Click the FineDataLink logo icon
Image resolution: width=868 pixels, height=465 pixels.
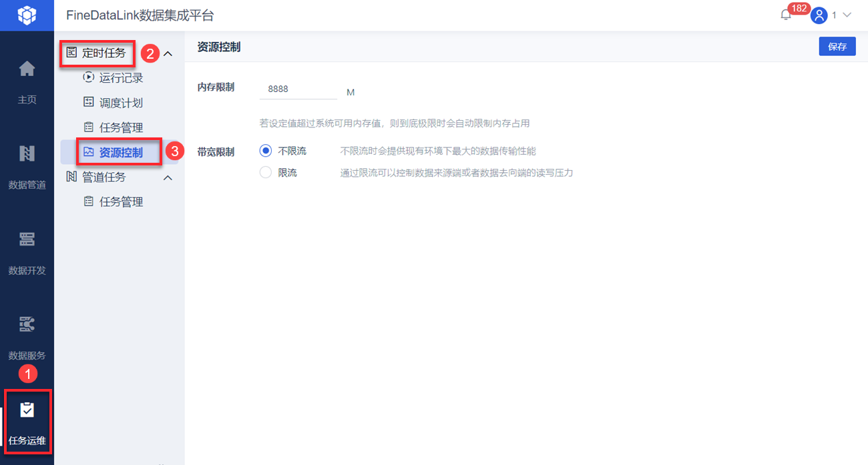27,15
